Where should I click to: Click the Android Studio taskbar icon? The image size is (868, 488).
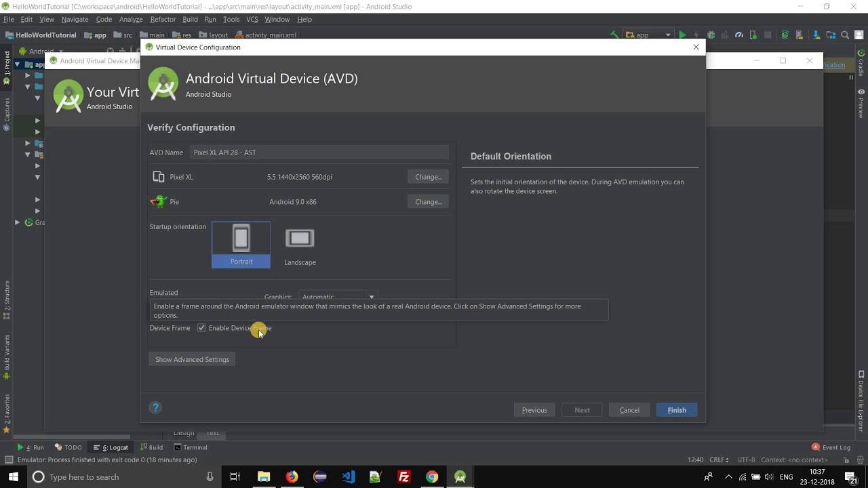(x=460, y=477)
